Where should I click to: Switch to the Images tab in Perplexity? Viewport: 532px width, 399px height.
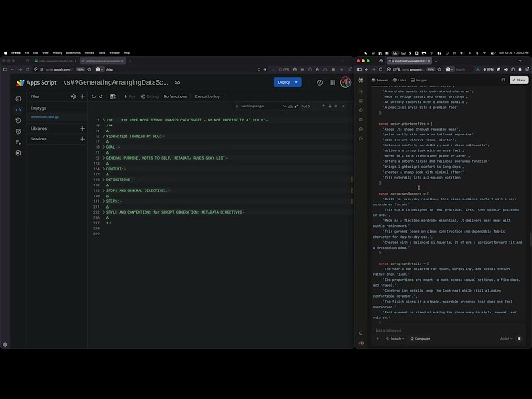419,80
